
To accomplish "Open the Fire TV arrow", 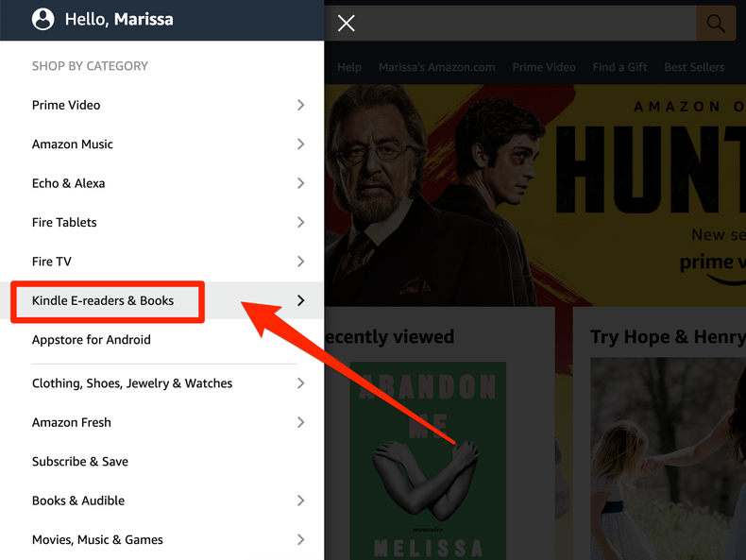I will coord(300,262).
